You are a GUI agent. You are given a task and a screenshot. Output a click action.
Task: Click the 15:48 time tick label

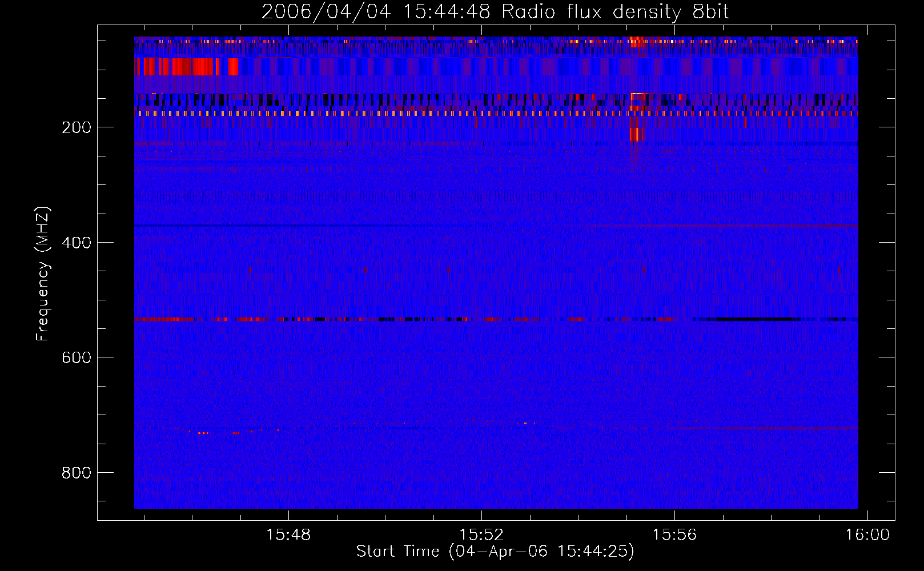(x=288, y=535)
